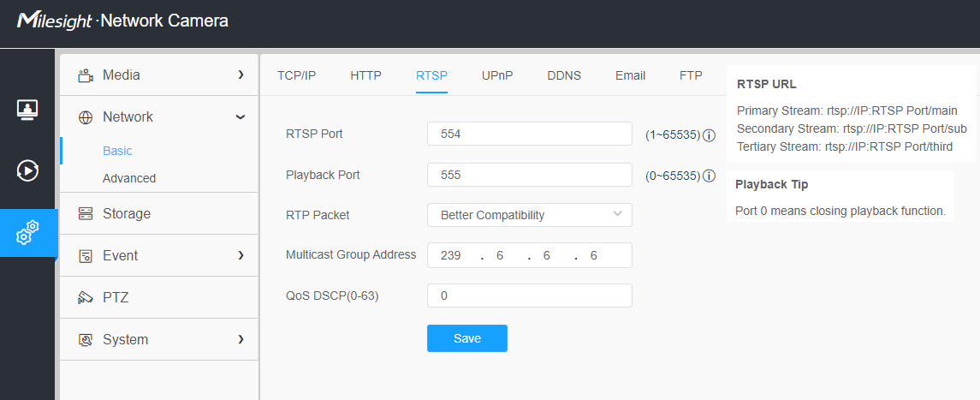Viewport: 980px width, 400px height.
Task: Switch to the Email tab
Action: [x=630, y=75]
